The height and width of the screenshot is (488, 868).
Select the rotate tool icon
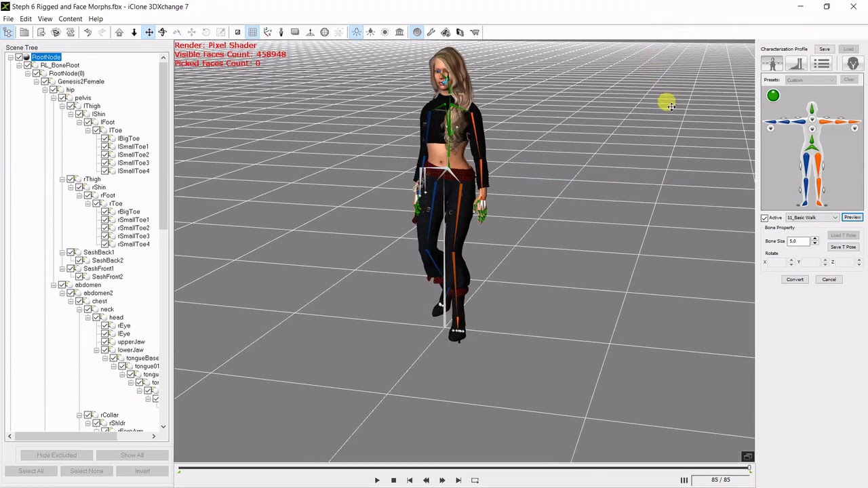click(163, 32)
